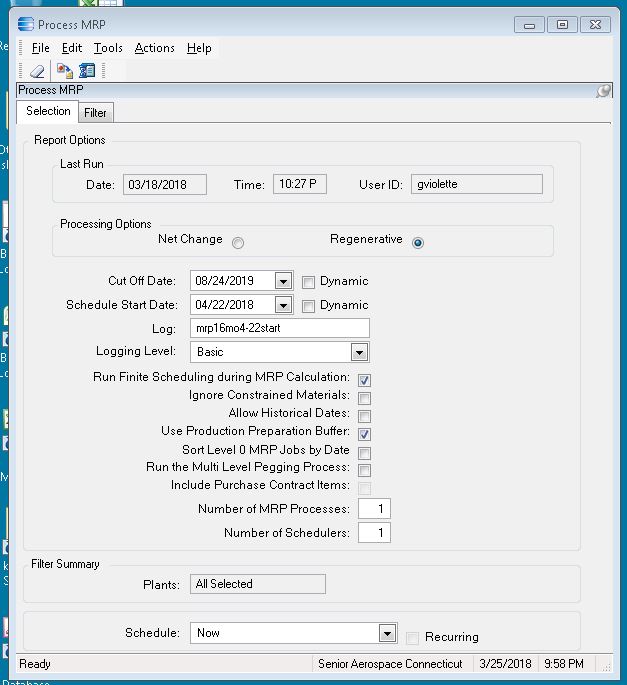Click the Process MRP title bar app icon
Image resolution: width=627 pixels, height=685 pixels.
[26, 24]
